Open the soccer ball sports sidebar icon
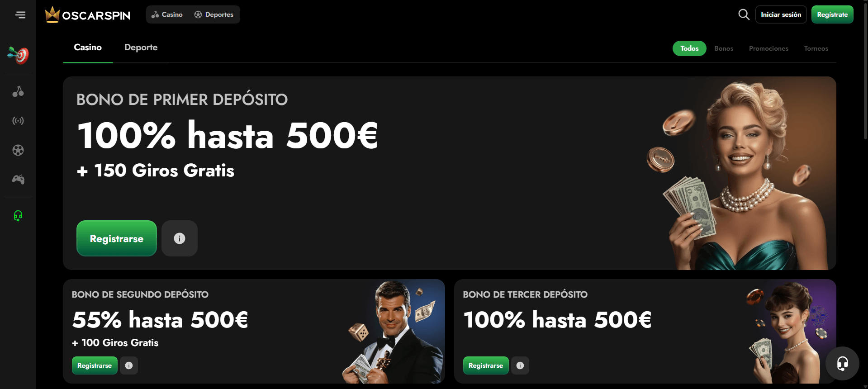The height and width of the screenshot is (389, 868). click(x=18, y=150)
